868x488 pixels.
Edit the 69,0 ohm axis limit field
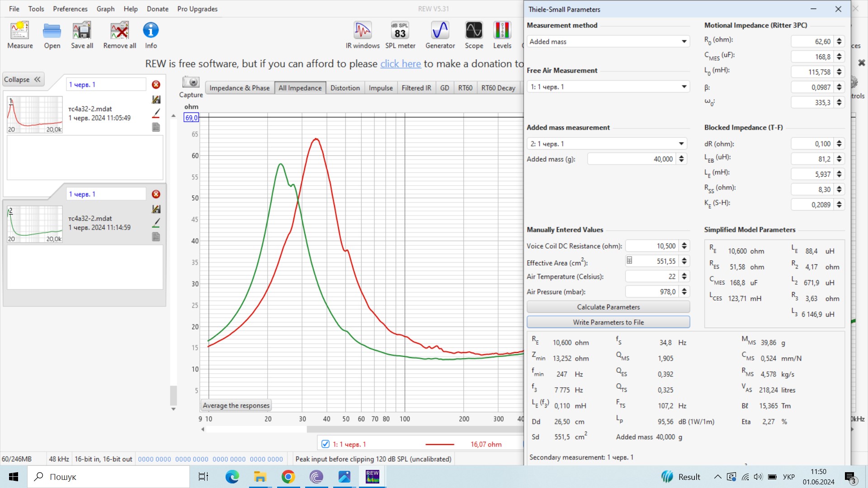click(x=191, y=117)
